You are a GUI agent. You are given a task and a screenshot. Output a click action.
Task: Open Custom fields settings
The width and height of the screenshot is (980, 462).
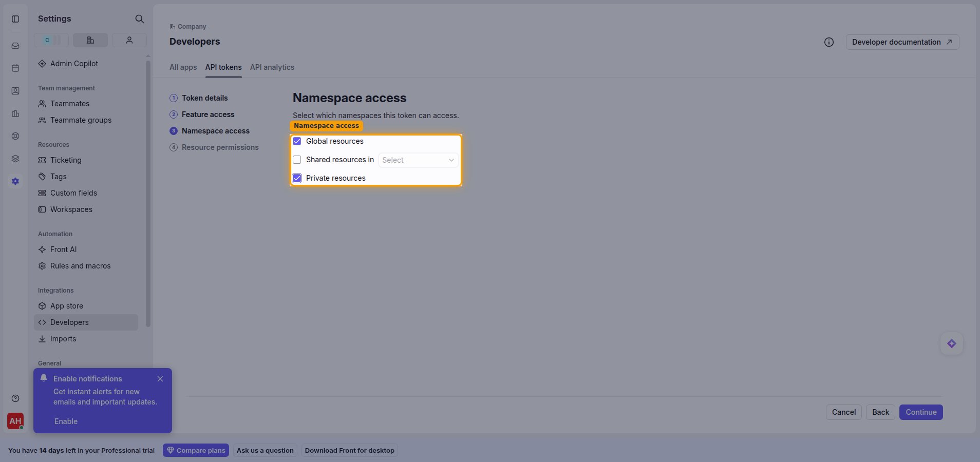(86, 193)
